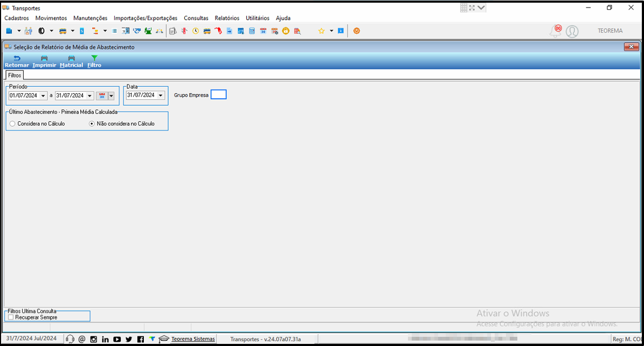The height and width of the screenshot is (346, 644).
Task: Expand the dropdown beside the hierarchy icon
Action: coord(105,31)
